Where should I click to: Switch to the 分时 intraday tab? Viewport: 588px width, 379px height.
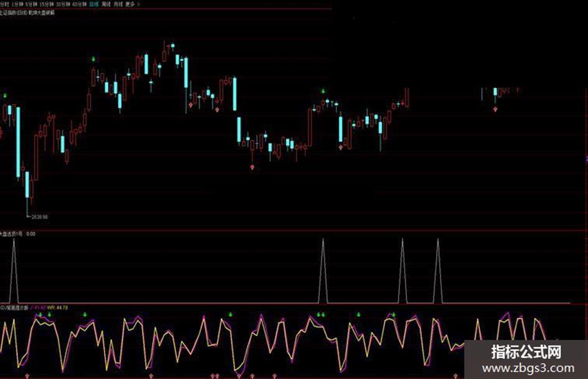[x=4, y=4]
